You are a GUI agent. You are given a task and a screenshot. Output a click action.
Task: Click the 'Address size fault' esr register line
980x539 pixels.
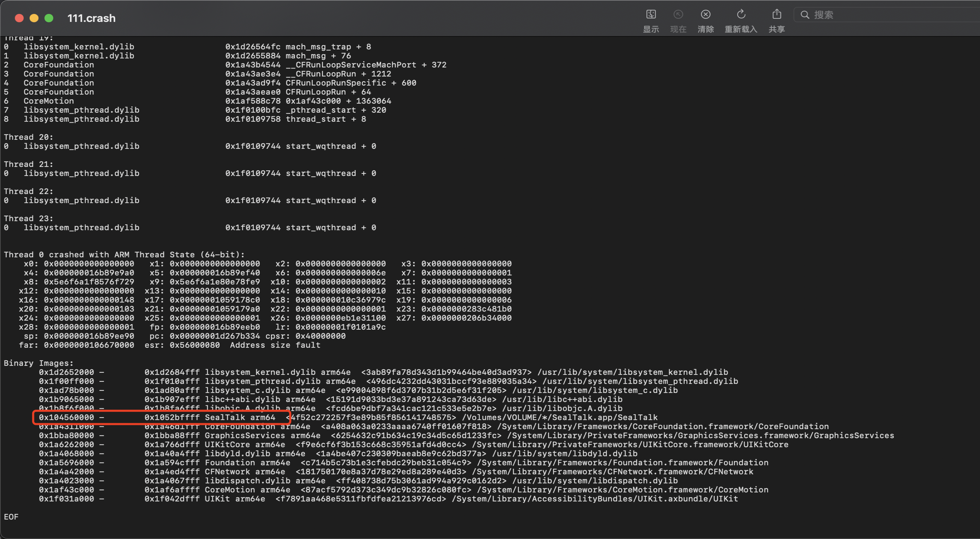pyautogui.click(x=275, y=345)
